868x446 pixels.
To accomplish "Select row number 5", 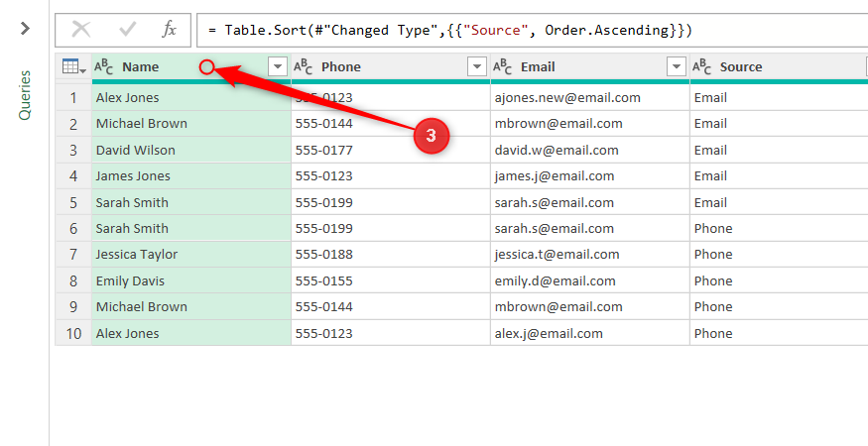I will pos(73,202).
